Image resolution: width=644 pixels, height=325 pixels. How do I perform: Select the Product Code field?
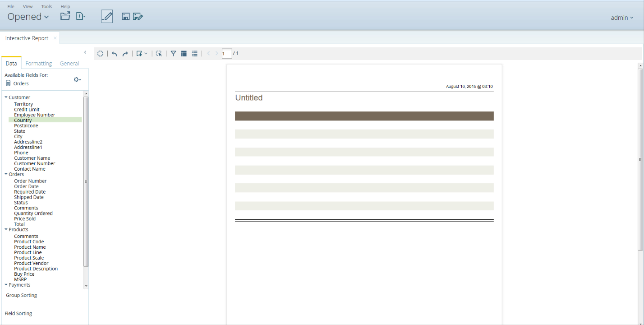[x=29, y=241]
